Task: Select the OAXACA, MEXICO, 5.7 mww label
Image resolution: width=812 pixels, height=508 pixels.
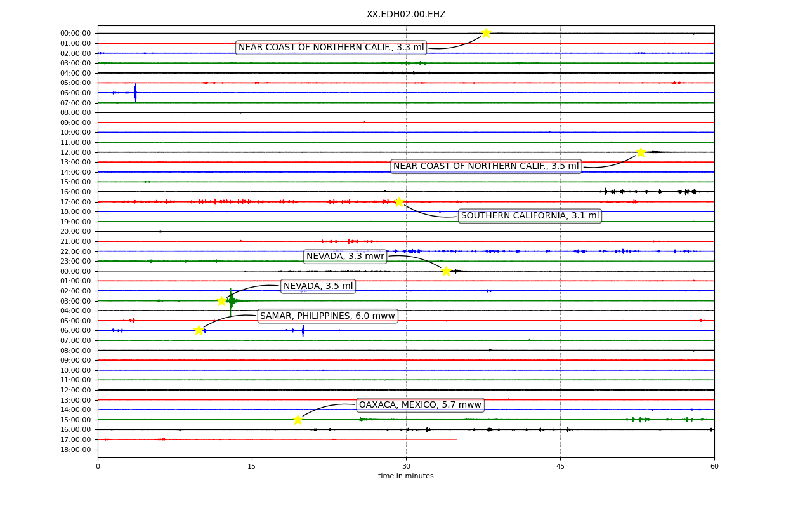Action: coord(420,405)
